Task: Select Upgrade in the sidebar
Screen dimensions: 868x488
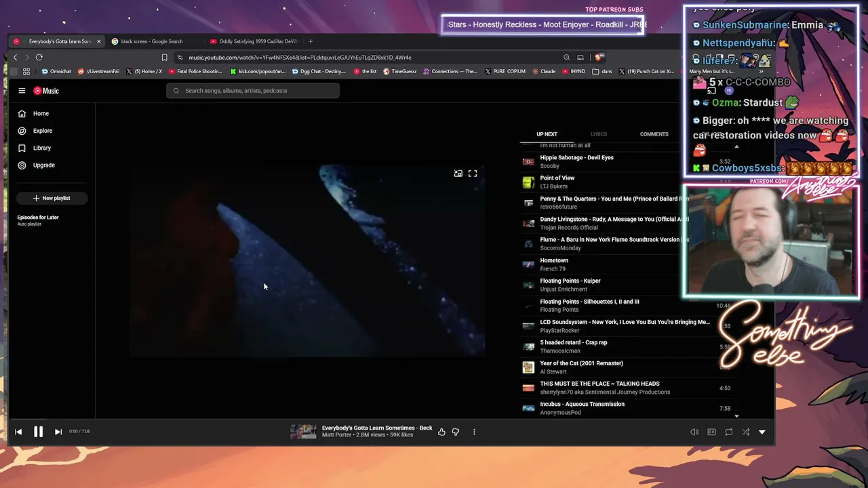Action: click(x=37, y=165)
